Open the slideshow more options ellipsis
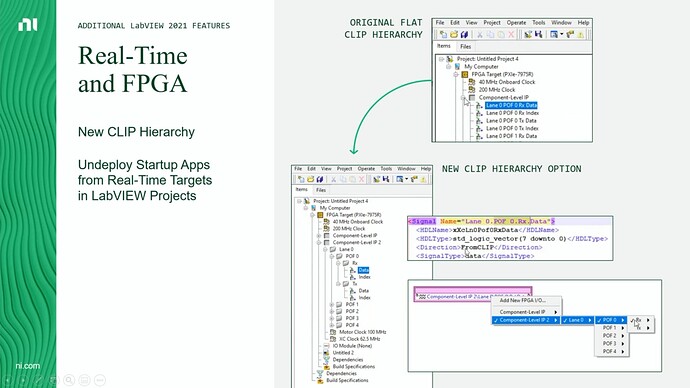The height and width of the screenshot is (388, 690). pyautogui.click(x=100, y=380)
